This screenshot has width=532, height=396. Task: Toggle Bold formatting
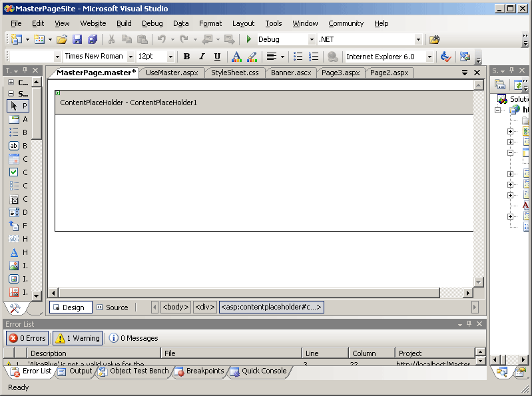[186, 57]
